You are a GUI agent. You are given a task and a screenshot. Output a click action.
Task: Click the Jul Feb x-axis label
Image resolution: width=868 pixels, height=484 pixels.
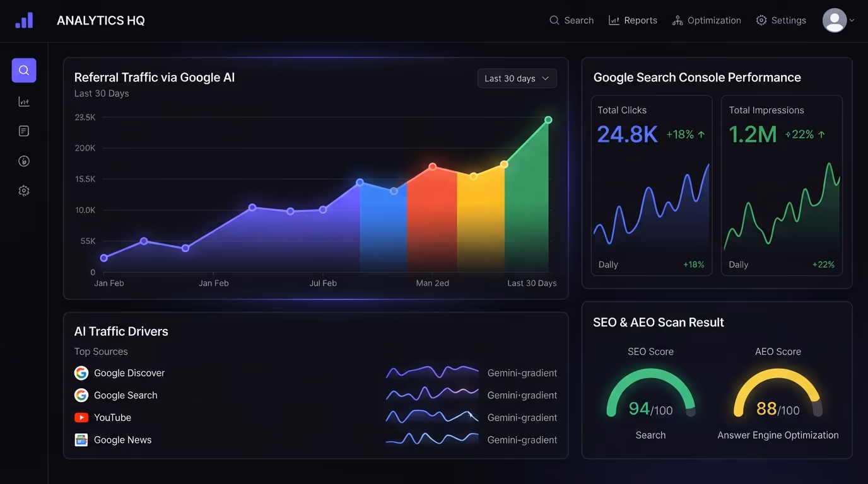[x=323, y=283]
